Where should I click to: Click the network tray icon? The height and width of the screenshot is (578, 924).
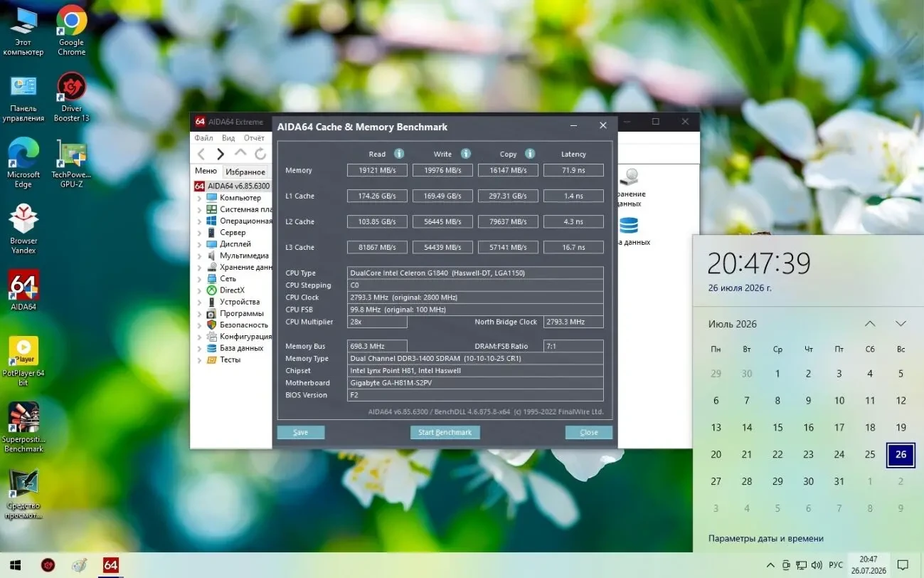pyautogui.click(x=802, y=565)
